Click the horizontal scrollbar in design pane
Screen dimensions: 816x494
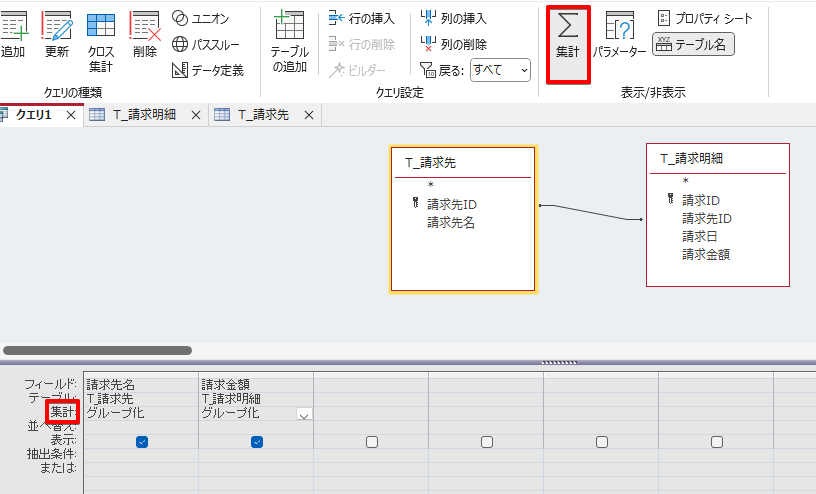[x=97, y=351]
